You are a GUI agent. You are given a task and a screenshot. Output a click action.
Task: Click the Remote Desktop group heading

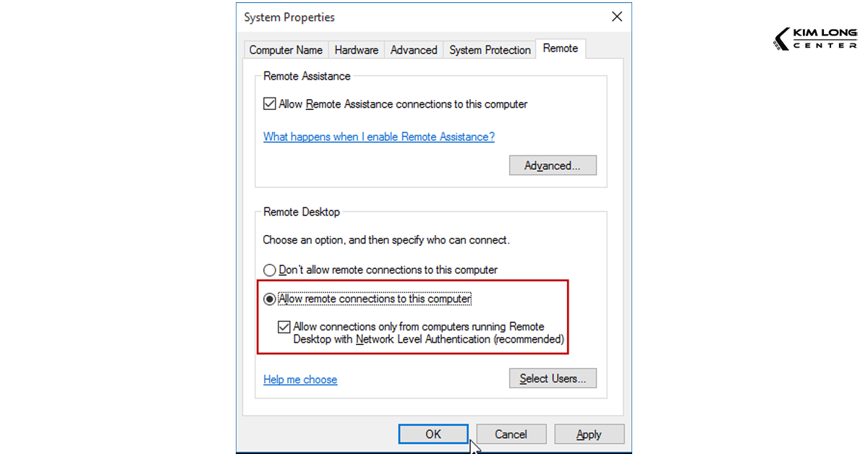click(x=300, y=212)
